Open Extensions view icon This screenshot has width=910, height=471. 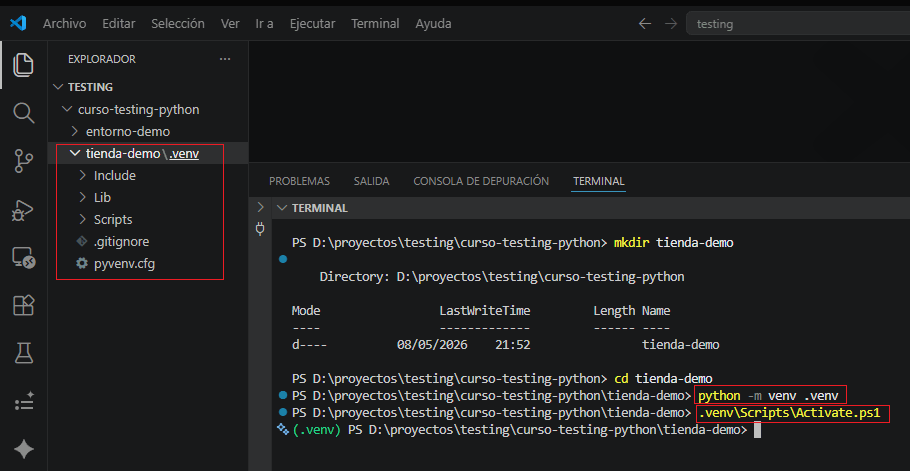23,305
